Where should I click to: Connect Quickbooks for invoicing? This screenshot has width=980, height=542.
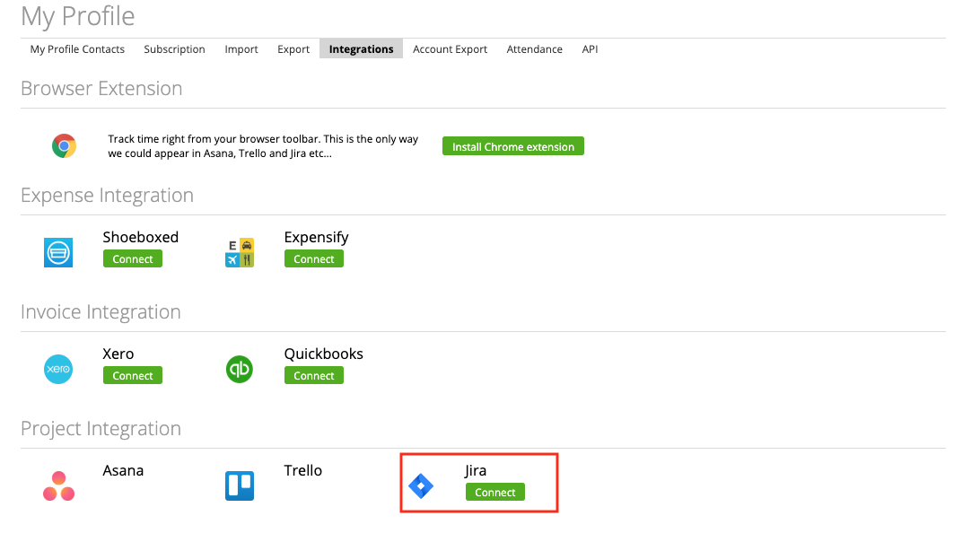313,375
